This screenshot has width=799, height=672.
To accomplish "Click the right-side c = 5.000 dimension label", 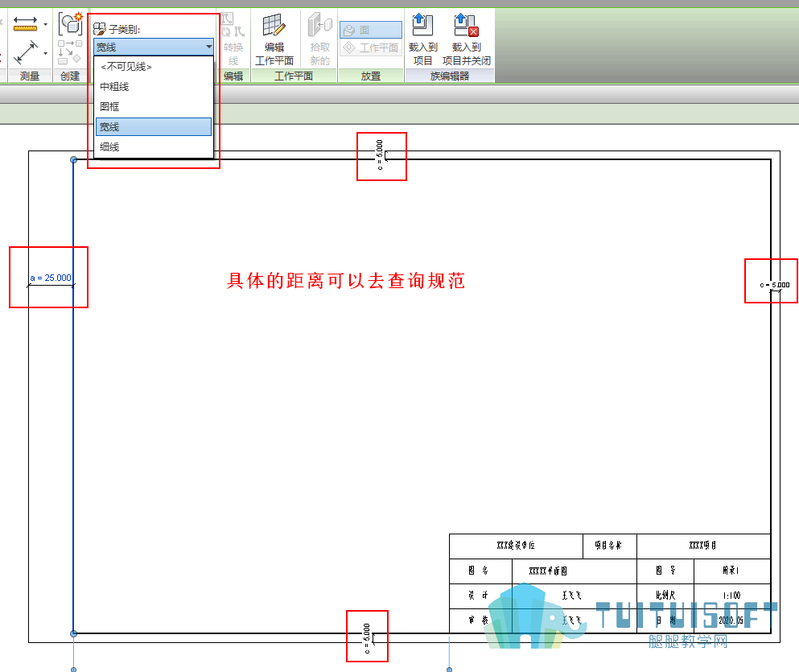I will pos(775,285).
